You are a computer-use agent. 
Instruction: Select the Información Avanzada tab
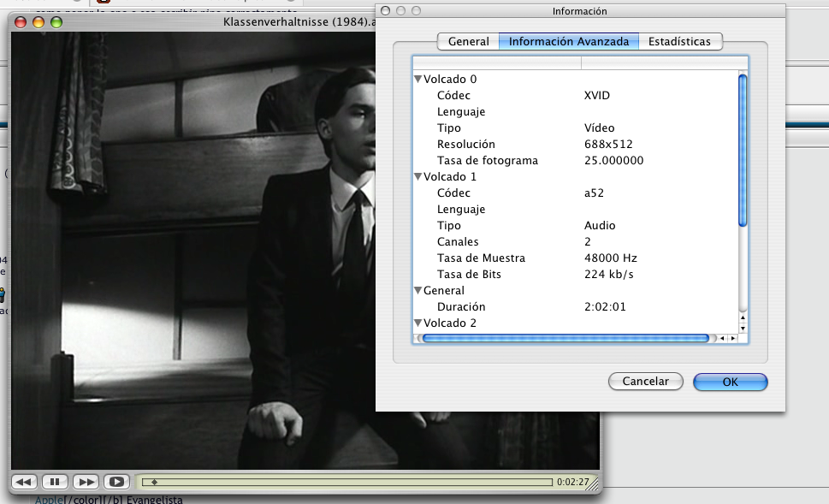(x=569, y=41)
